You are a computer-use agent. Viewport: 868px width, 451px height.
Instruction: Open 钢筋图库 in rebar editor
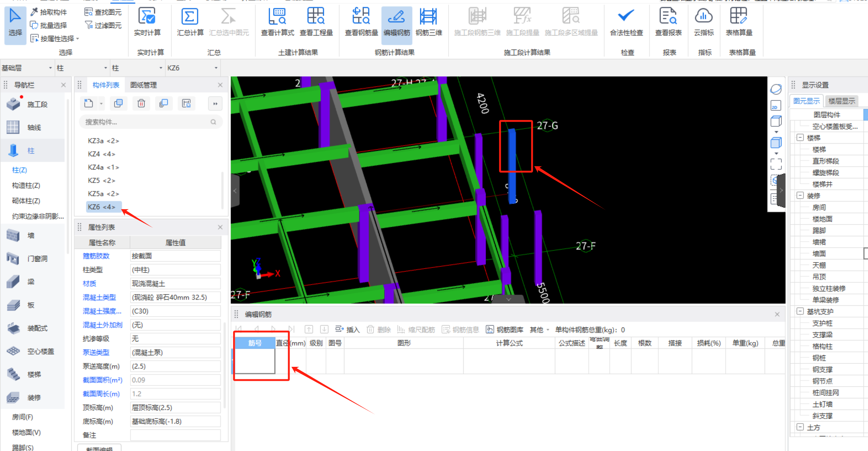coord(504,330)
